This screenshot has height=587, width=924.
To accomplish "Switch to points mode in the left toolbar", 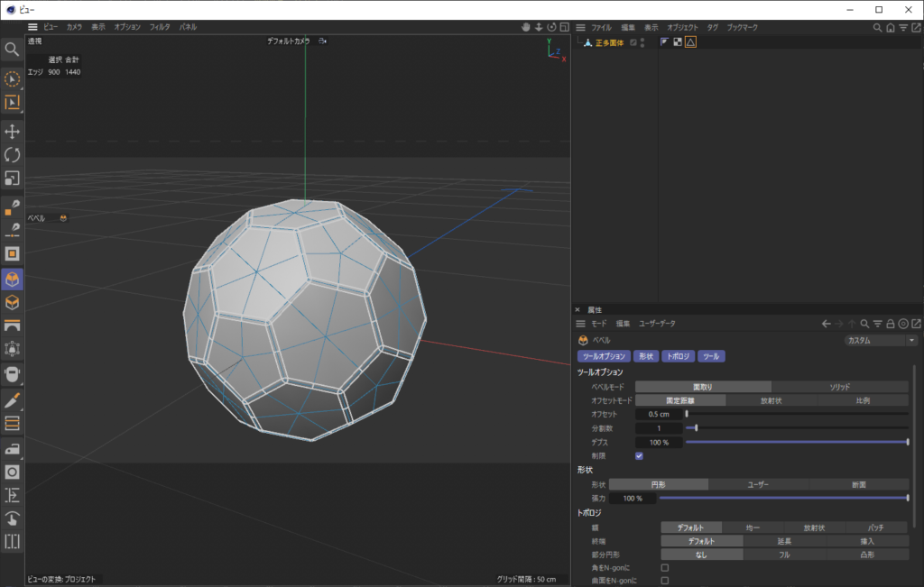I will (13, 205).
